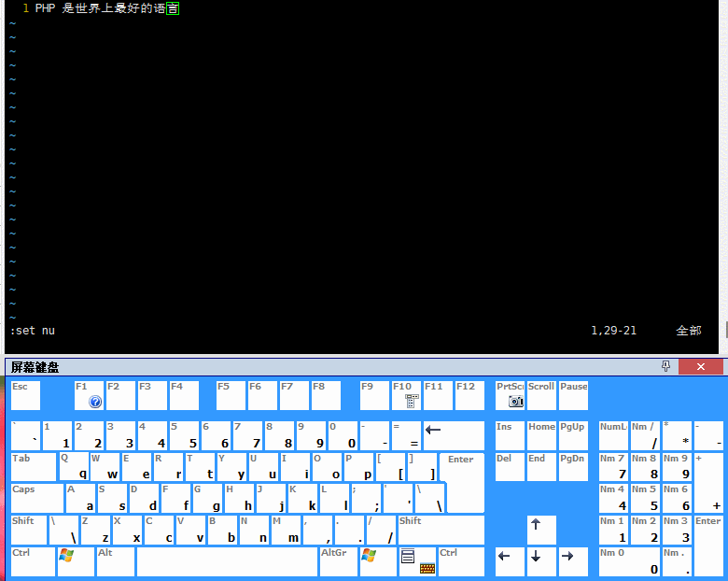Click the Nm 0 numpad key
This screenshot has height=581, width=728.
click(629, 561)
